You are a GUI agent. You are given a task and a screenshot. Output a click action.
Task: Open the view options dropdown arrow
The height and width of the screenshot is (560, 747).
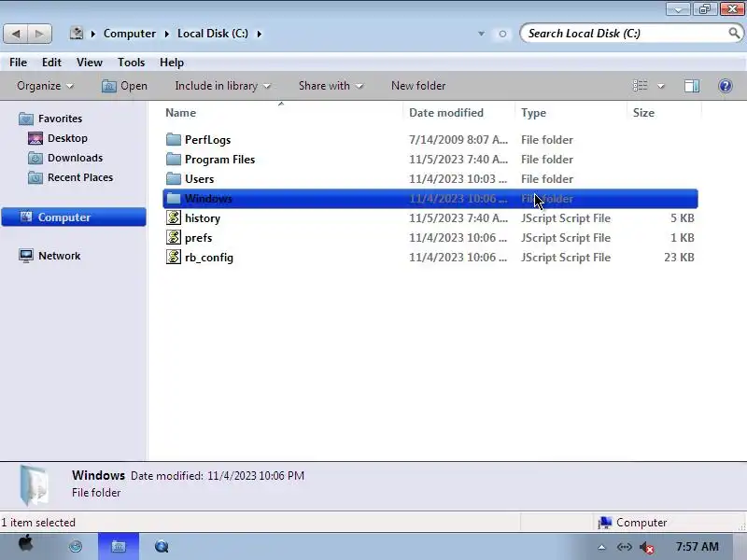661,86
